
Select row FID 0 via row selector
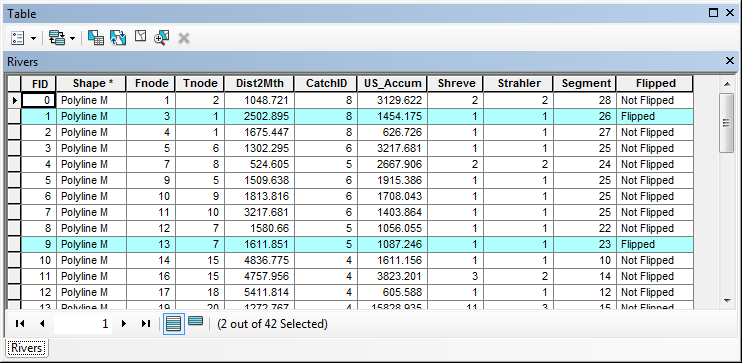(14, 100)
